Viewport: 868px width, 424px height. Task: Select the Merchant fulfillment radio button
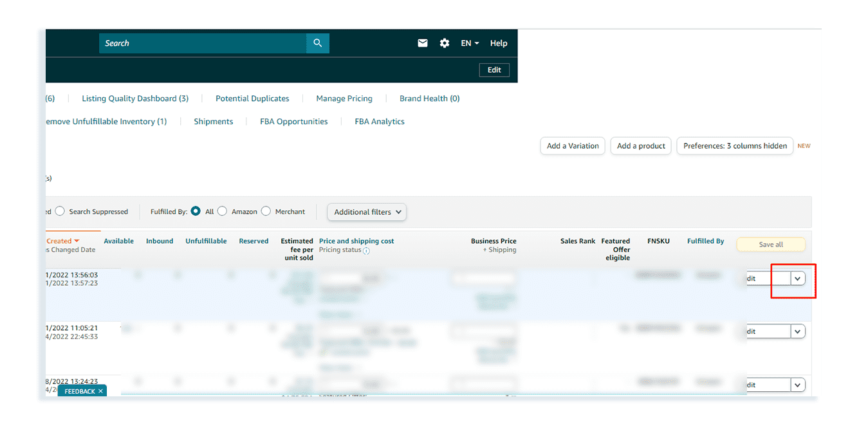[266, 211]
